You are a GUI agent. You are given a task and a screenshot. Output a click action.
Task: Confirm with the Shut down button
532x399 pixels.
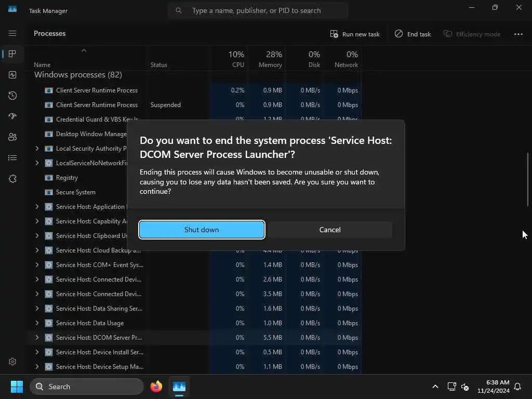pos(202,230)
